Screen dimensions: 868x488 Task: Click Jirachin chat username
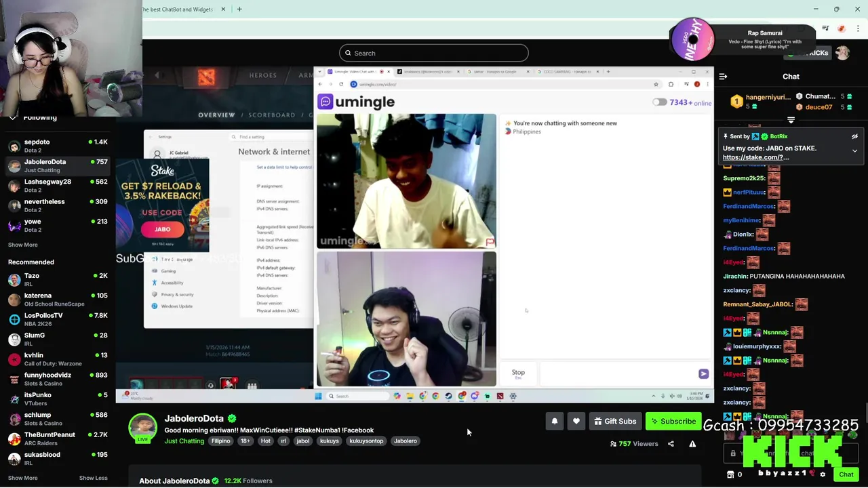(x=735, y=277)
